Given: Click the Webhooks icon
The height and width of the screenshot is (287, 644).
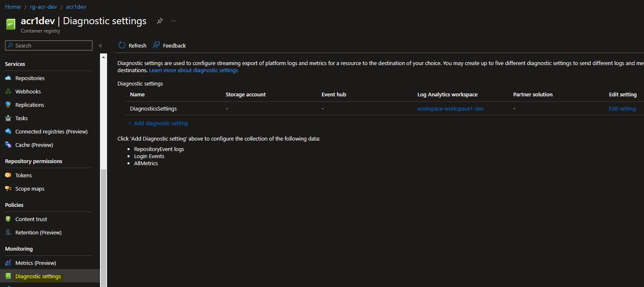Looking at the screenshot, I should click(8, 91).
